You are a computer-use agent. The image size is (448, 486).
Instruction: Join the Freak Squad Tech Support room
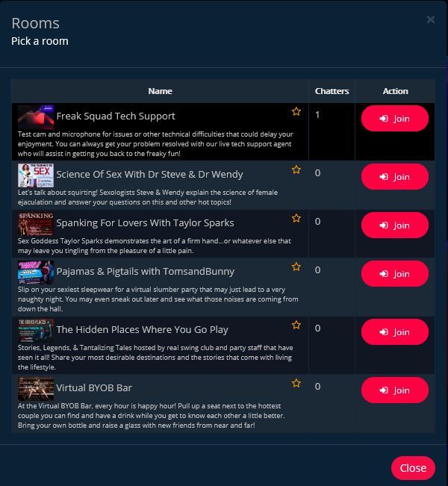[x=395, y=119]
